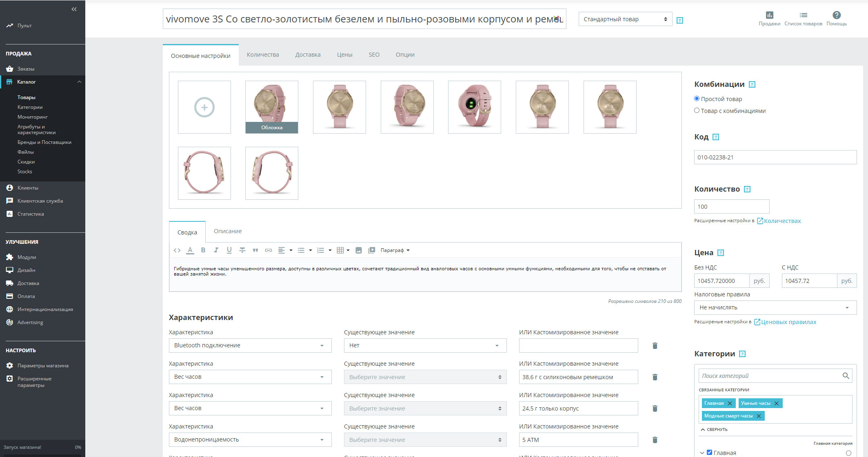The image size is (868, 457).
Task: Collapse the sidebar with the double-chevron icon
Action: pos(74,9)
